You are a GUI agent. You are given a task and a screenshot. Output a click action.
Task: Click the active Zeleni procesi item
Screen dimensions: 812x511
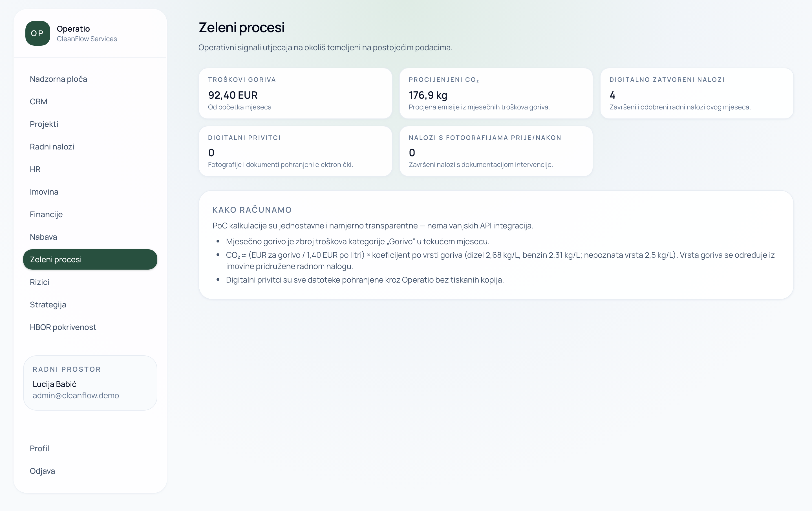pos(90,259)
